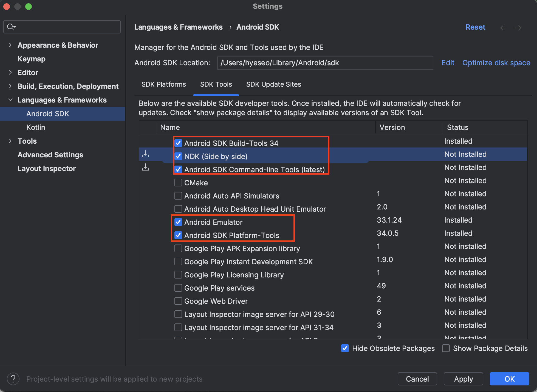
Task: Click Optimize disk space link
Action: pyautogui.click(x=496, y=63)
